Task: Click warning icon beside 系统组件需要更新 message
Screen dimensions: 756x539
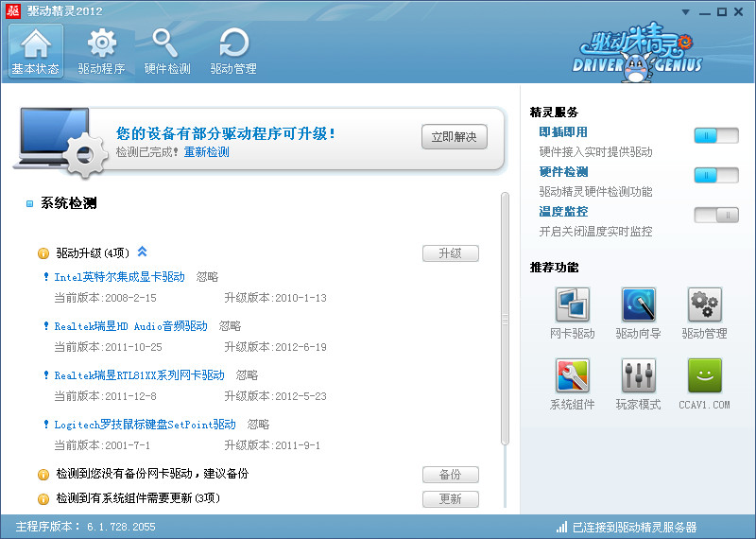Action: [43, 499]
